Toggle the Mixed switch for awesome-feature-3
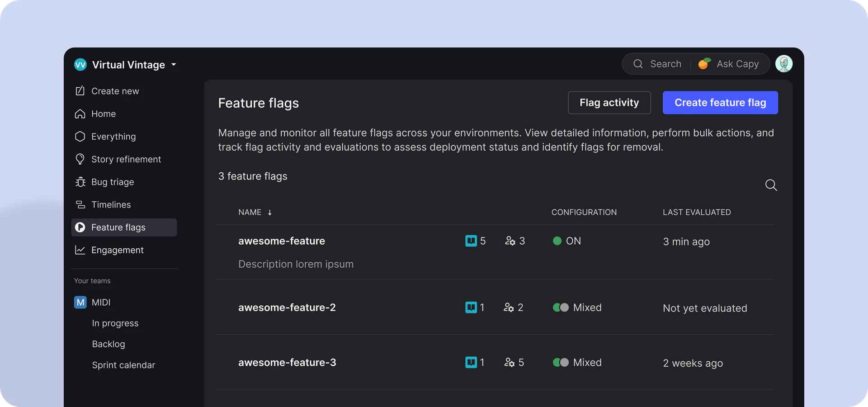 561,362
